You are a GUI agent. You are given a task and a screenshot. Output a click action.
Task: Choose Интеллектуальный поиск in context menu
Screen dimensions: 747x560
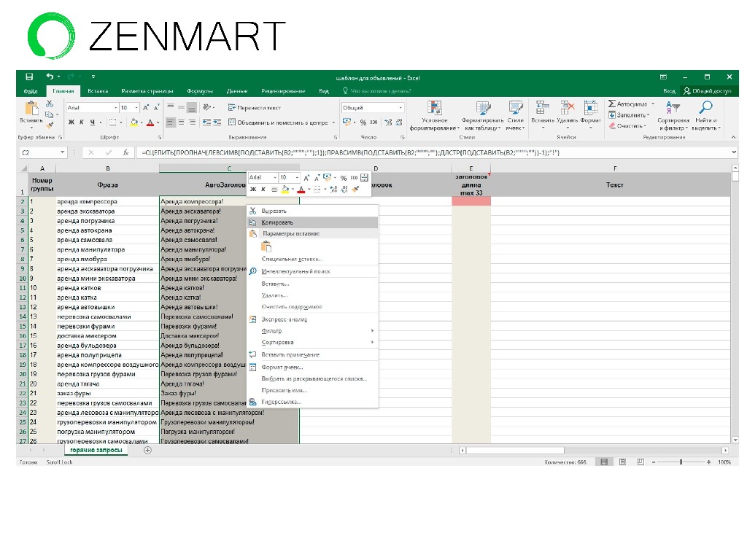coord(312,271)
